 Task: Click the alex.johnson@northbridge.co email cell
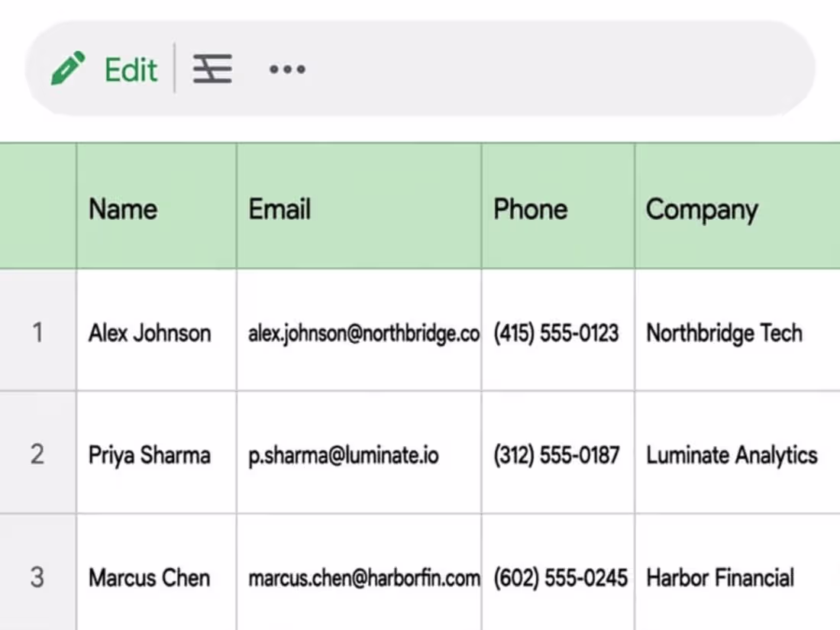click(359, 331)
